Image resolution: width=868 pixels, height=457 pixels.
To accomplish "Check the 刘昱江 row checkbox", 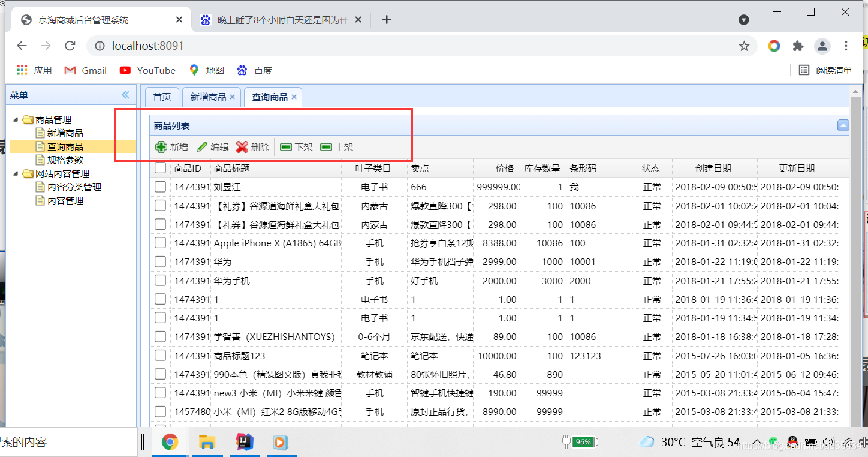I will (160, 187).
